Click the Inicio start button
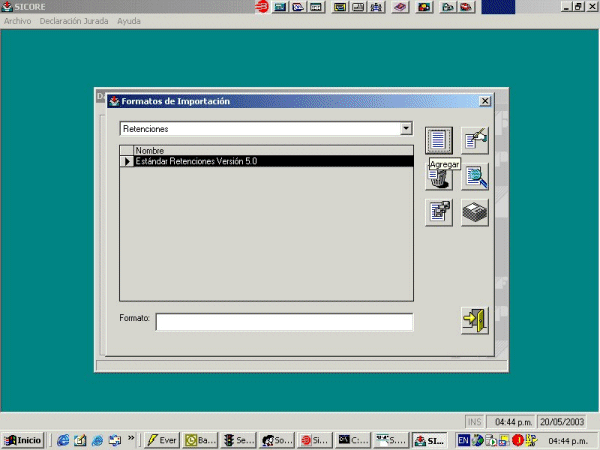The image size is (600, 450). pyautogui.click(x=23, y=440)
